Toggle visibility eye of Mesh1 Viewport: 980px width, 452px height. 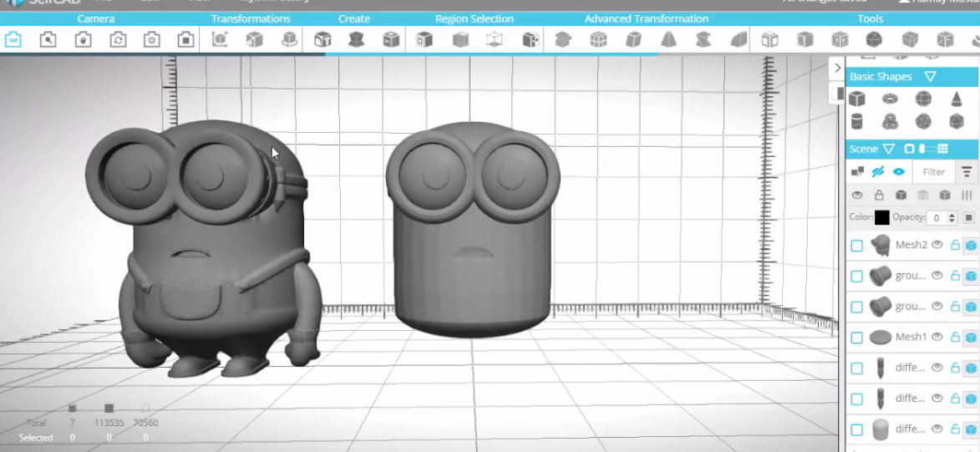tap(937, 337)
